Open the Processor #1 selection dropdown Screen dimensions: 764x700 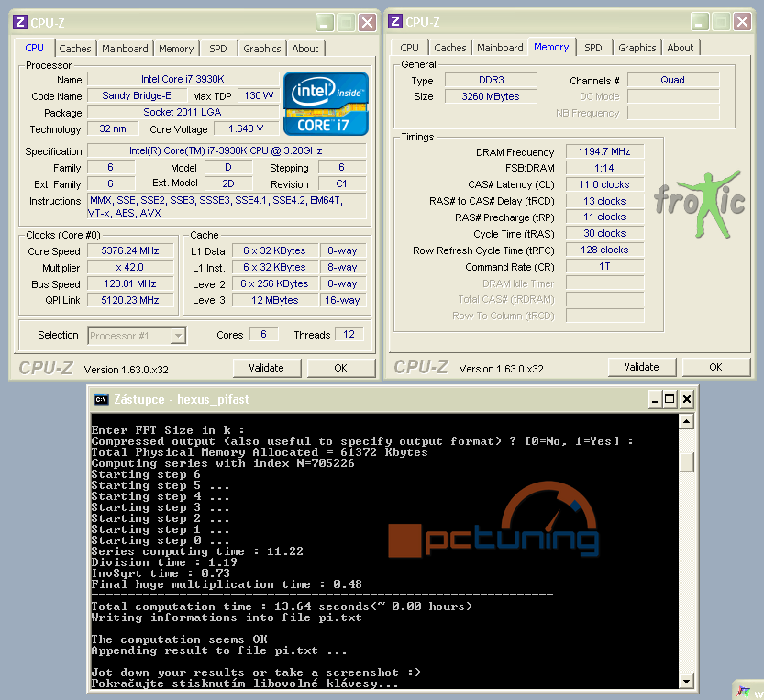click(178, 336)
